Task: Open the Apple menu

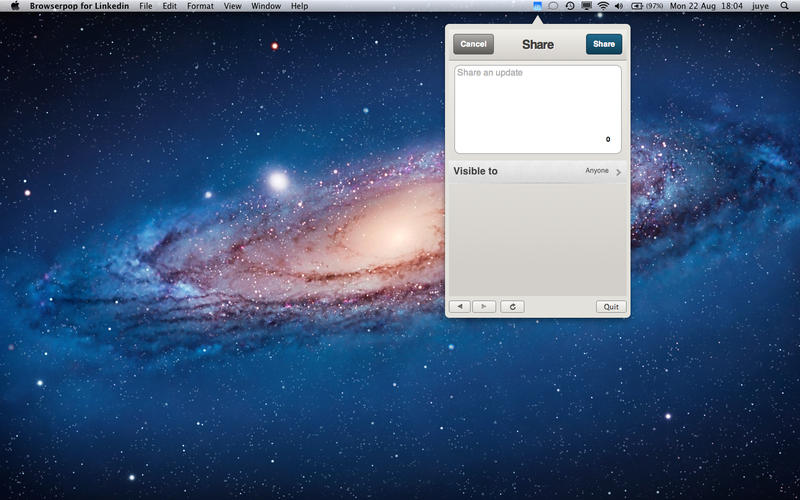Action: pos(15,6)
